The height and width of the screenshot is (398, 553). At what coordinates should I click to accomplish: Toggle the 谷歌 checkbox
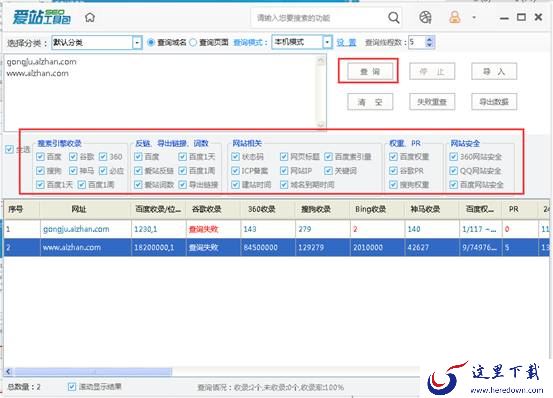click(73, 157)
